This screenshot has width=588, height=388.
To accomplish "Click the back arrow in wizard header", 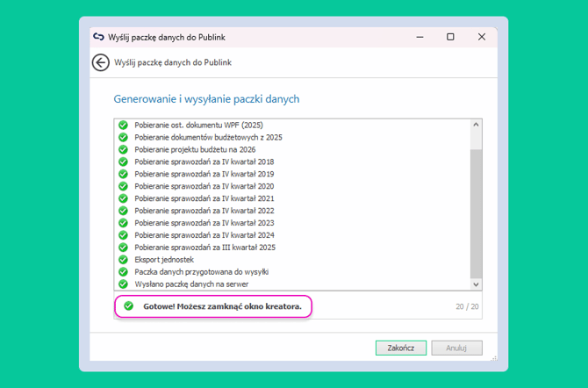I will pyautogui.click(x=101, y=62).
